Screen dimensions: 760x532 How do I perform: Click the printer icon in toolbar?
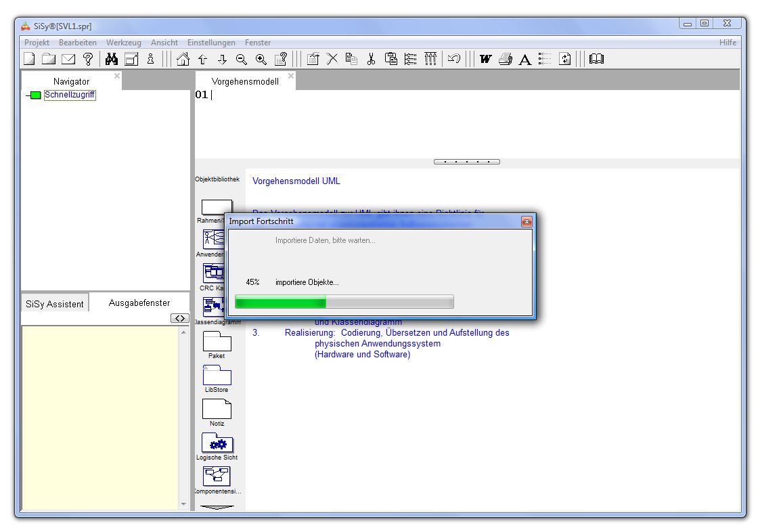pyautogui.click(x=505, y=59)
